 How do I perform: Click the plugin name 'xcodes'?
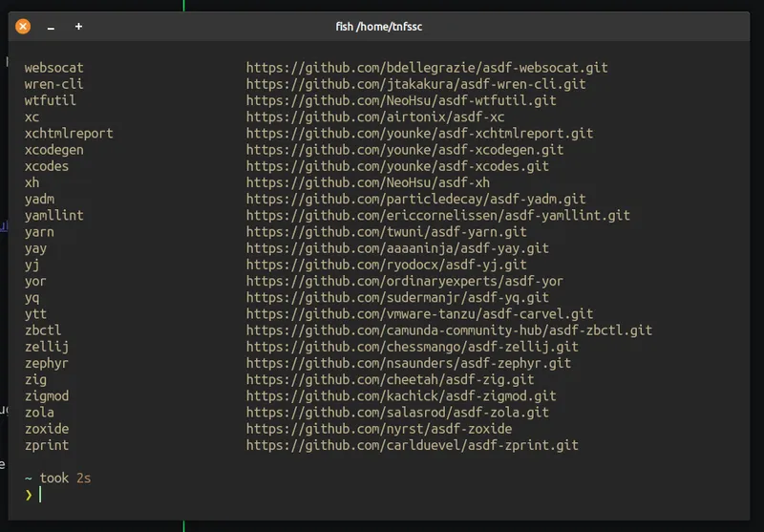47,166
